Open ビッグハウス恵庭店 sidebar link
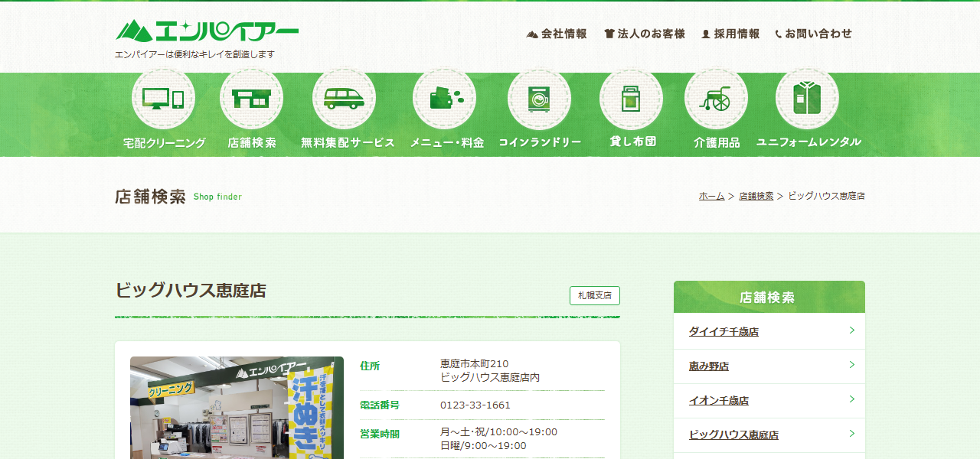This screenshot has height=459, width=980. (x=733, y=435)
